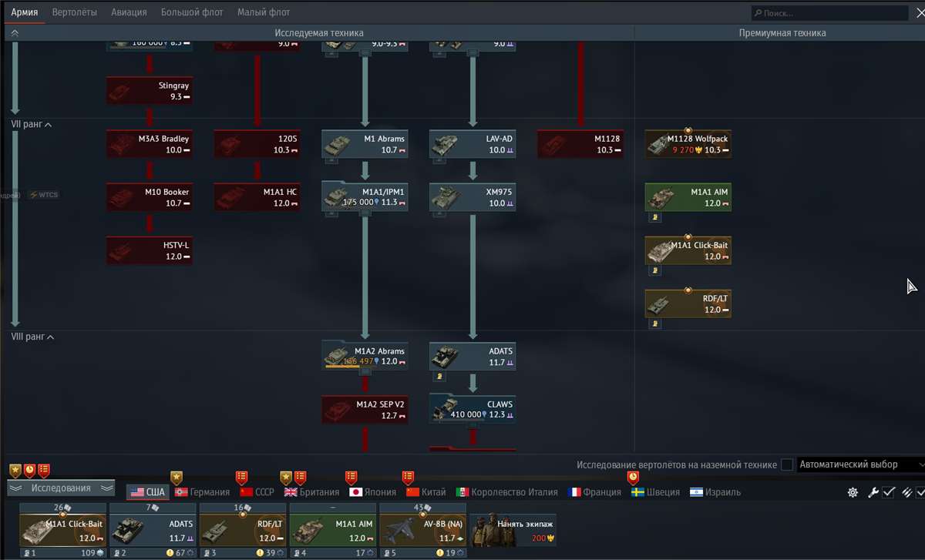The image size is (925, 560).
Task: Open the Вертолёты tab
Action: click(74, 12)
